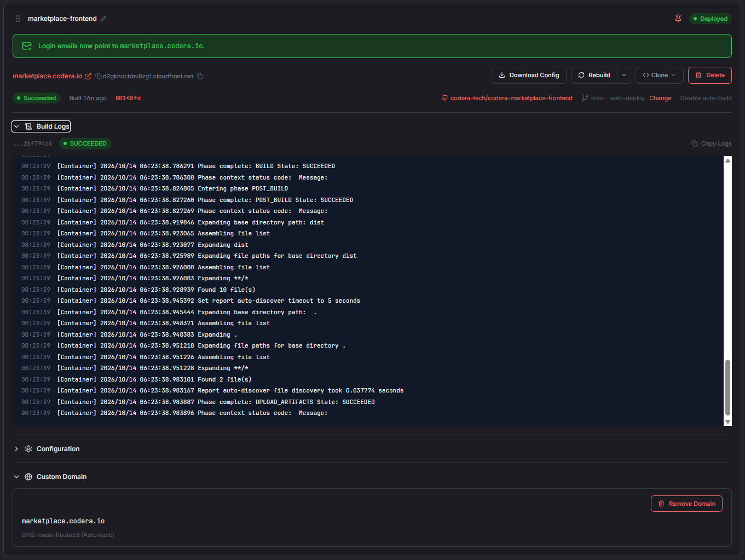Click the Build Logs list icon
This screenshot has width=745, height=560.
coord(28,126)
